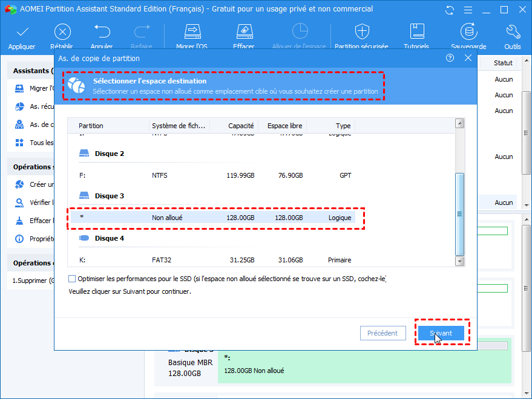Select the Non alloué 128.00GB partition row
The width and height of the screenshot is (532, 399).
(x=212, y=217)
